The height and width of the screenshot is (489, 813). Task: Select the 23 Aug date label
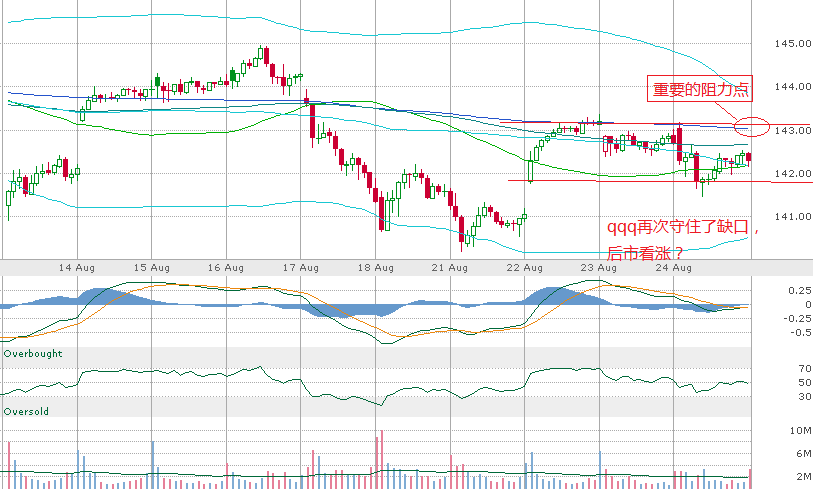point(598,268)
